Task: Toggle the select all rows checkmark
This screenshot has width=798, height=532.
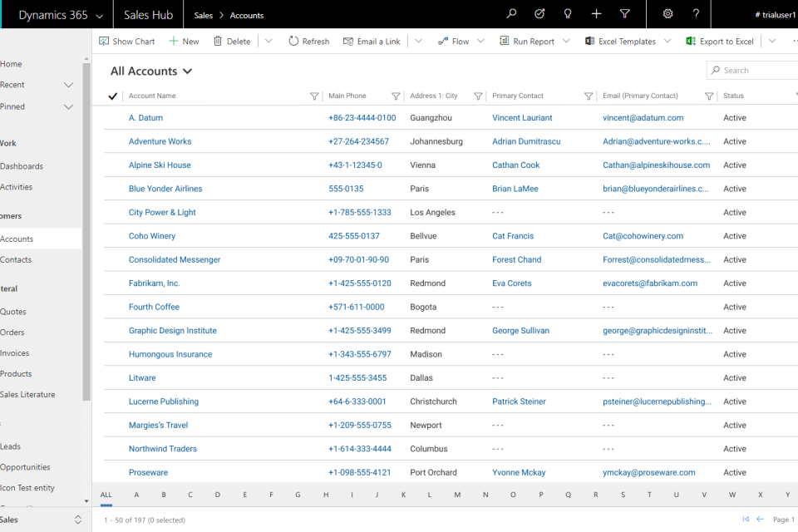Action: 113,96
